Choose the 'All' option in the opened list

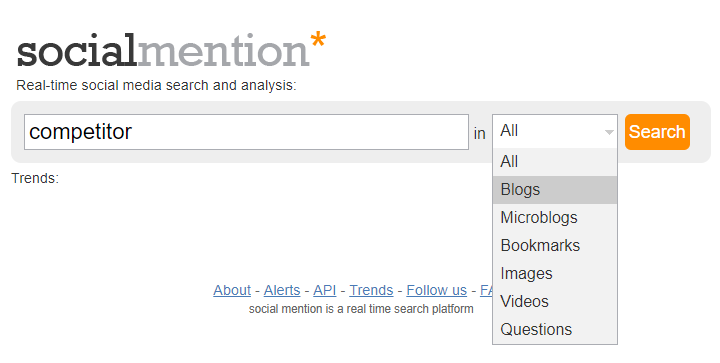tap(555, 162)
